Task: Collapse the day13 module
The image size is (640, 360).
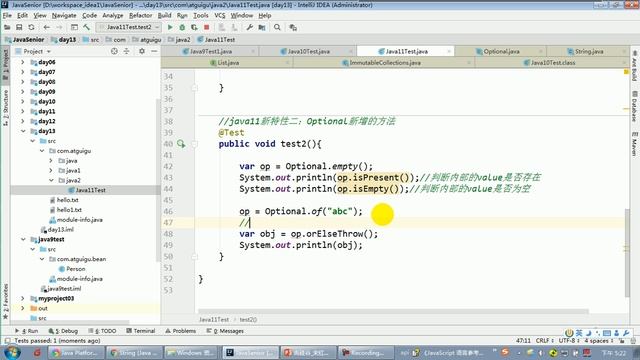Action: click(23, 131)
